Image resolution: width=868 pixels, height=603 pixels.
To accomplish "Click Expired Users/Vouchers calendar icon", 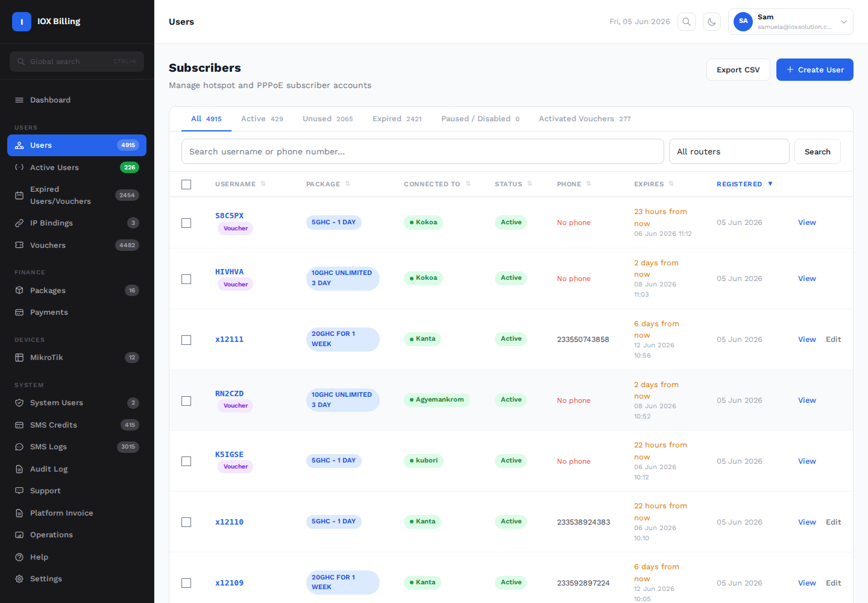I will 19,195.
